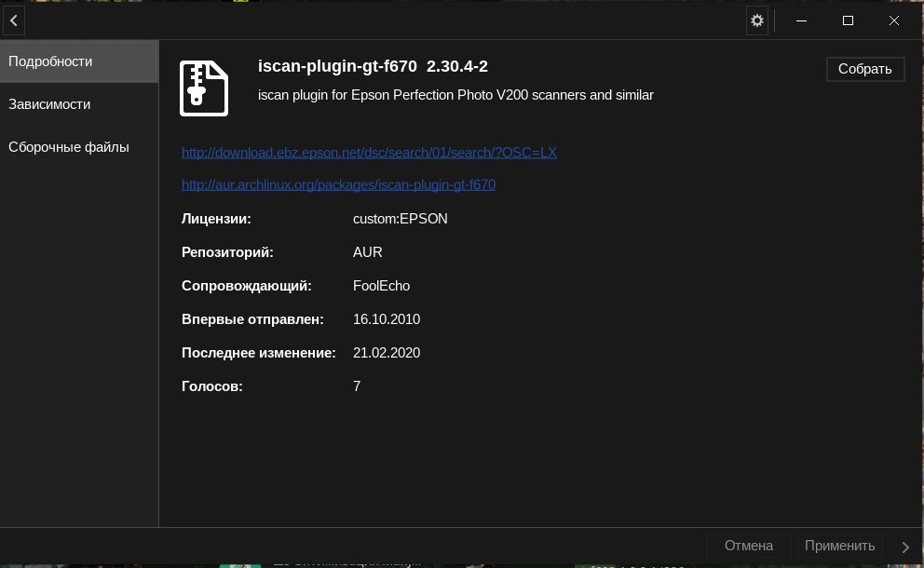The image size is (924, 568).
Task: Click the Собрать button
Action: pos(865,69)
